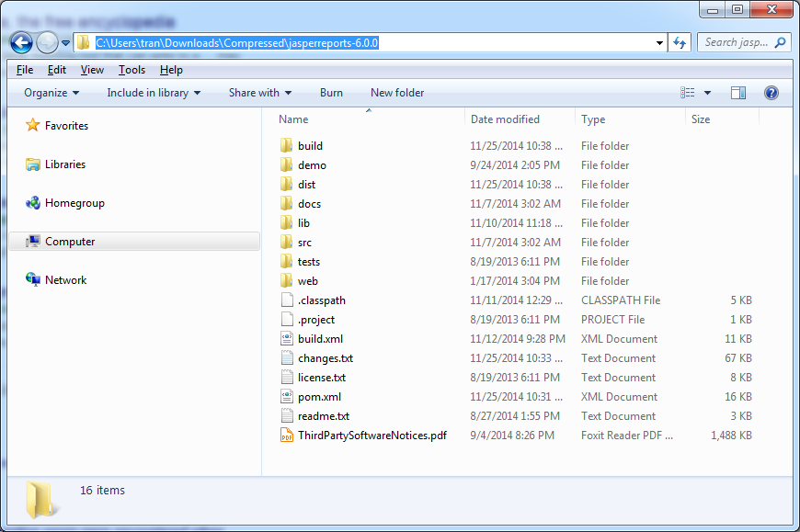The height and width of the screenshot is (532, 800).
Task: Open the More view options arrow
Action: click(707, 93)
